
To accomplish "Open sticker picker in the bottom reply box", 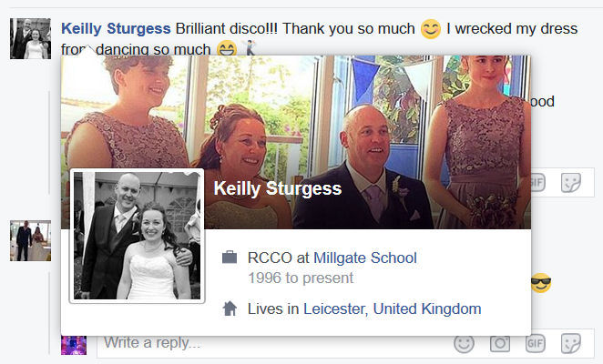I will (x=571, y=343).
